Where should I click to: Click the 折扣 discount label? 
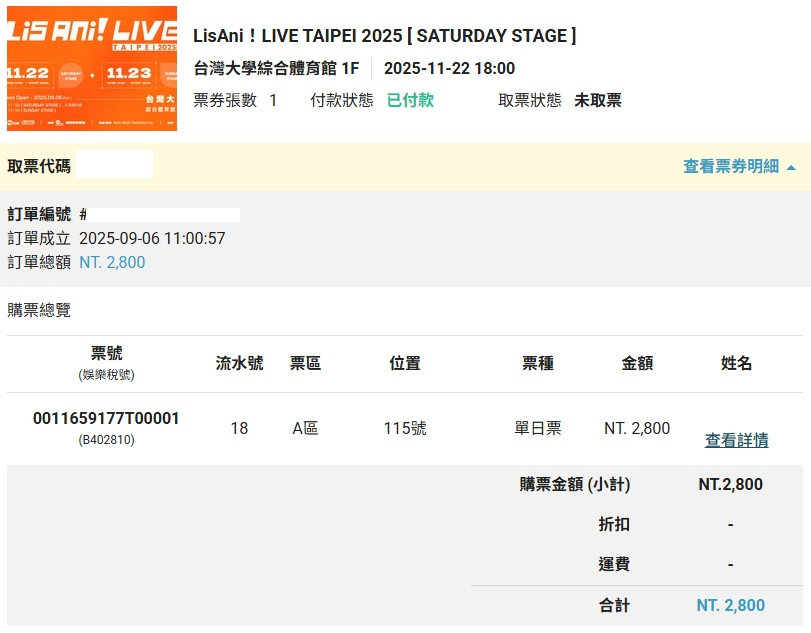[x=614, y=524]
